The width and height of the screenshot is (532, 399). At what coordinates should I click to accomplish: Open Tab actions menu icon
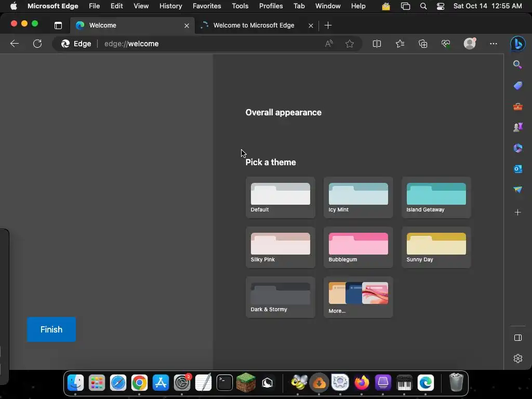pyautogui.click(x=58, y=25)
